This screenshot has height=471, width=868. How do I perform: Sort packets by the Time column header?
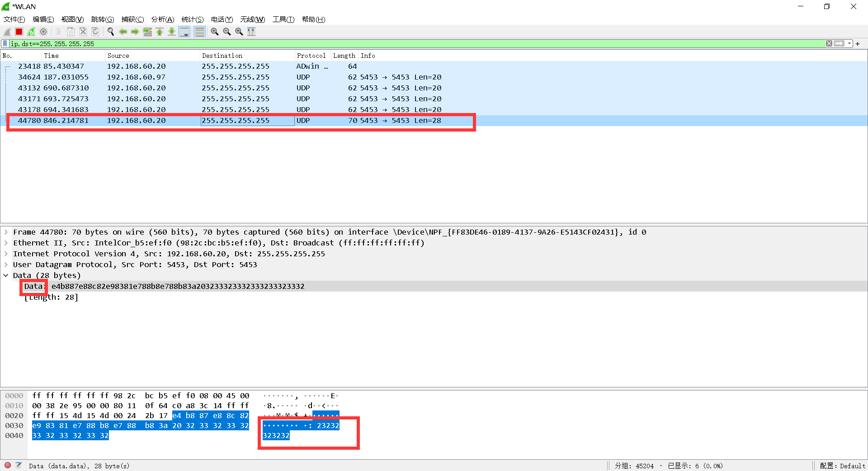click(73, 56)
